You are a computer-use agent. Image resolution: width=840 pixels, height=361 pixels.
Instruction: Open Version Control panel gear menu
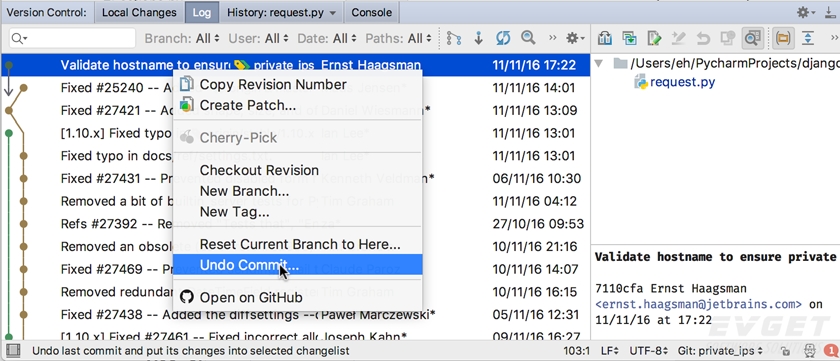coord(805,12)
